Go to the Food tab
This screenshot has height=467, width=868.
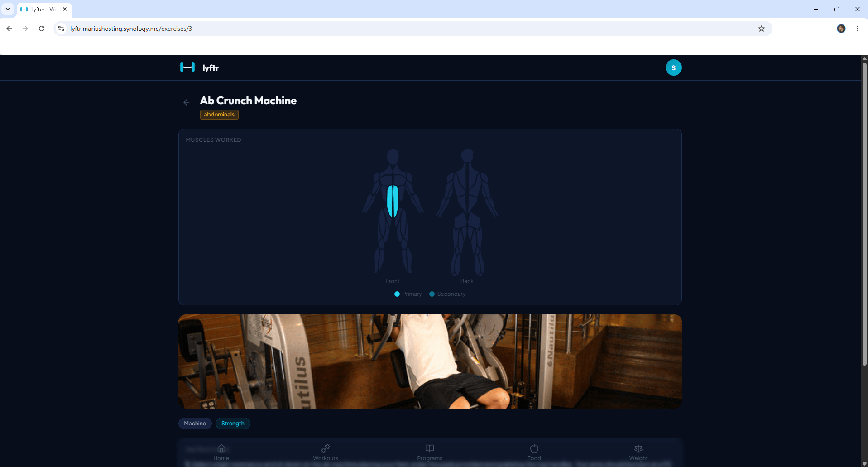click(x=534, y=453)
